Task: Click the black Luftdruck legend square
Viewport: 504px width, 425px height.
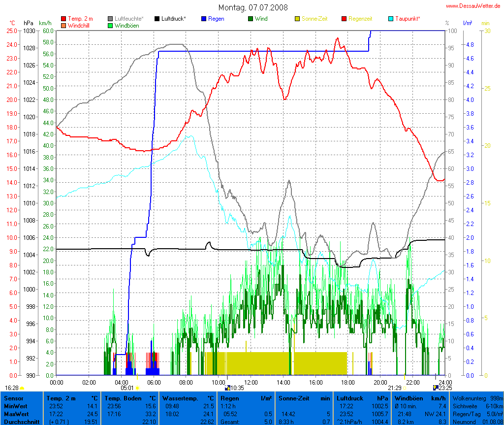Action: coord(157,19)
